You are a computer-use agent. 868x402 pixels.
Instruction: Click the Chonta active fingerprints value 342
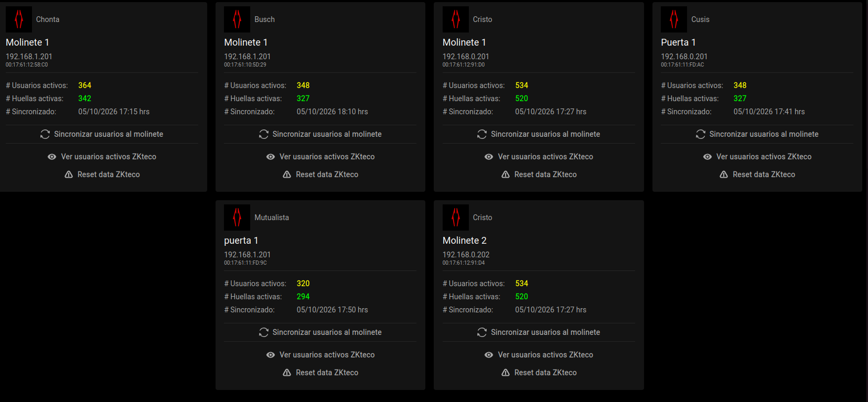(x=84, y=99)
